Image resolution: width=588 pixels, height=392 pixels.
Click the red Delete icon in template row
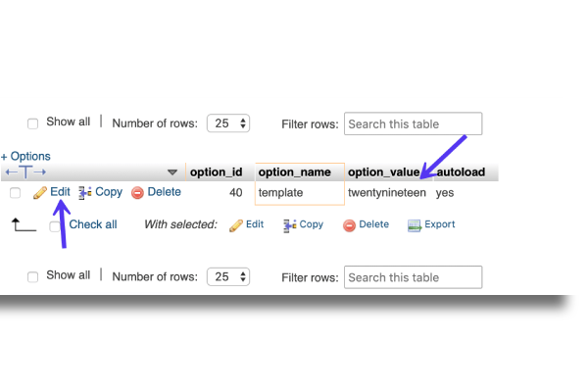(137, 193)
